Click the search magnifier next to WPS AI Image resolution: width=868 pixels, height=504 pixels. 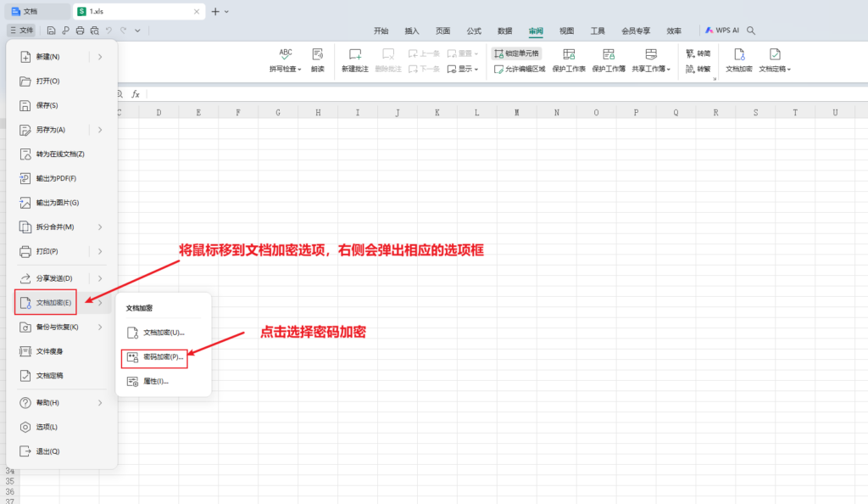pyautogui.click(x=750, y=31)
